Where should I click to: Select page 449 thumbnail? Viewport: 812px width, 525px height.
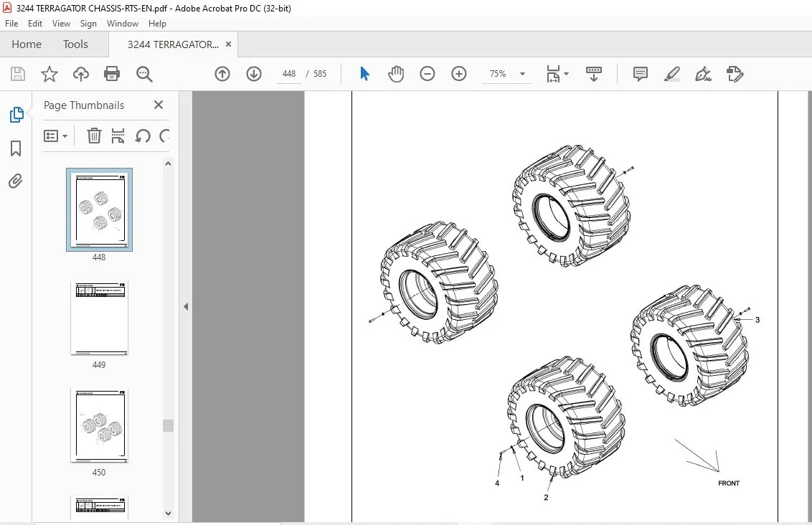pos(100,318)
